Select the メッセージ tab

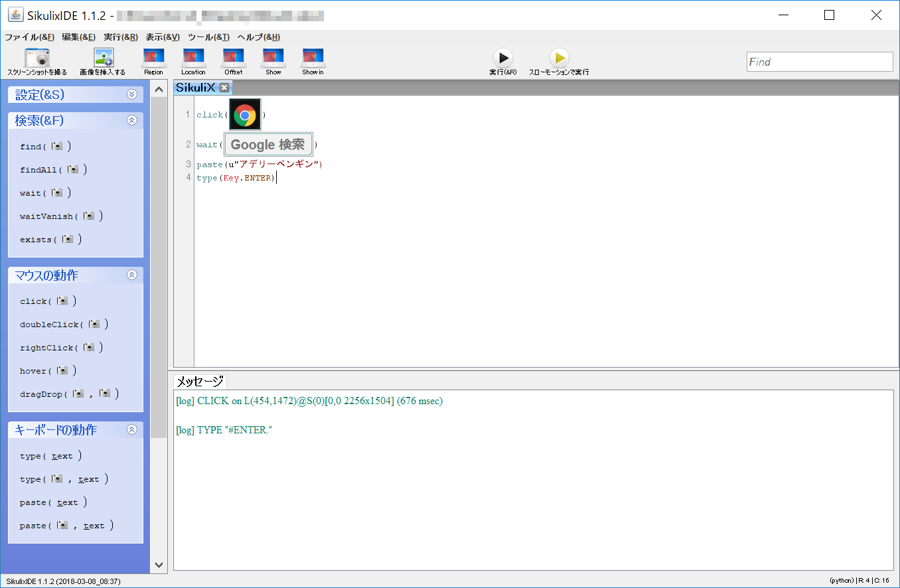[199, 382]
